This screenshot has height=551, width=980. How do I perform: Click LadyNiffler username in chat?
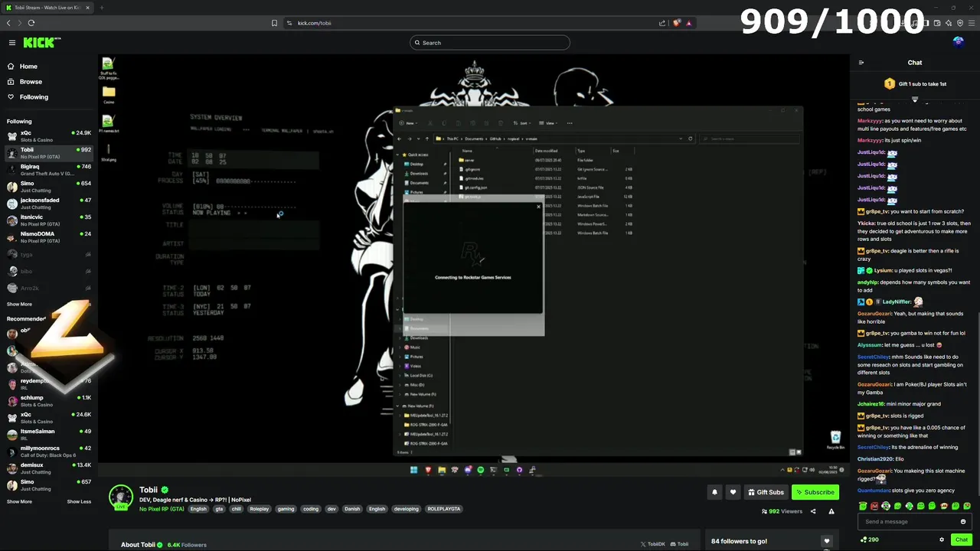(x=897, y=302)
